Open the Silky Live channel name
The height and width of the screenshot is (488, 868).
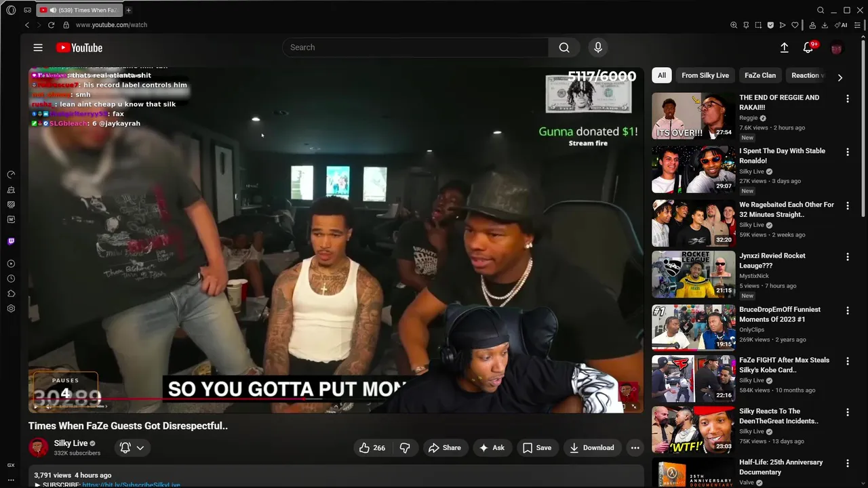click(71, 443)
